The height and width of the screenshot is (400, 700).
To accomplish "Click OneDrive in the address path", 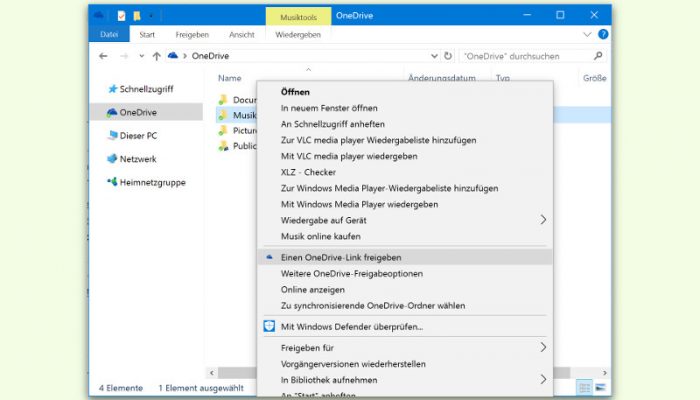I will tap(210, 56).
